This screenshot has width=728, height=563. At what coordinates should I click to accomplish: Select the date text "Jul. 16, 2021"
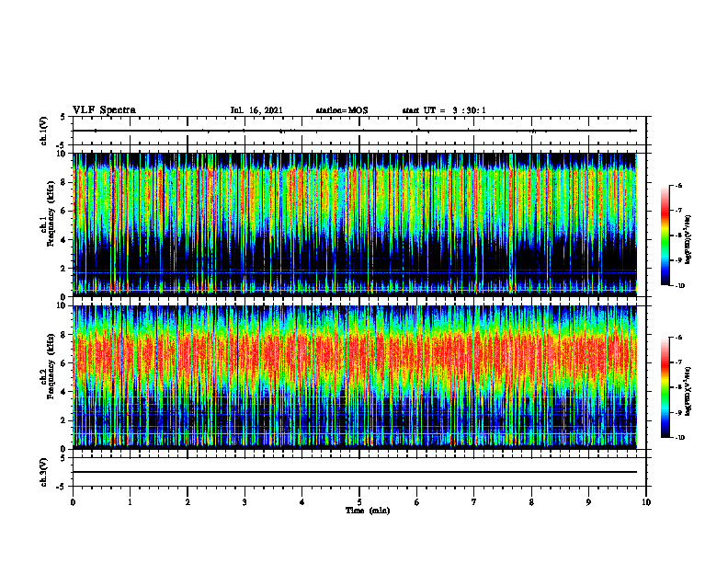[256, 110]
